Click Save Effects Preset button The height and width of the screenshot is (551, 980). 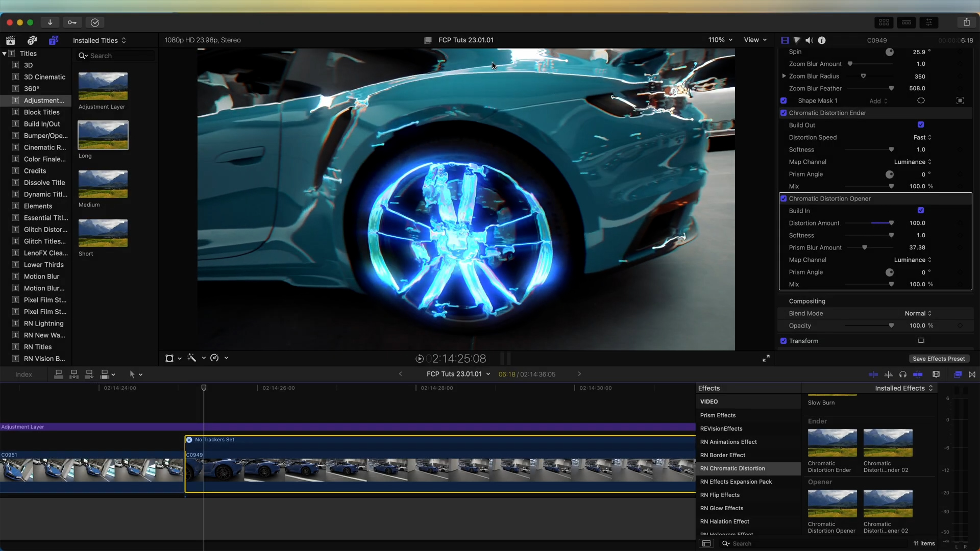coord(939,359)
